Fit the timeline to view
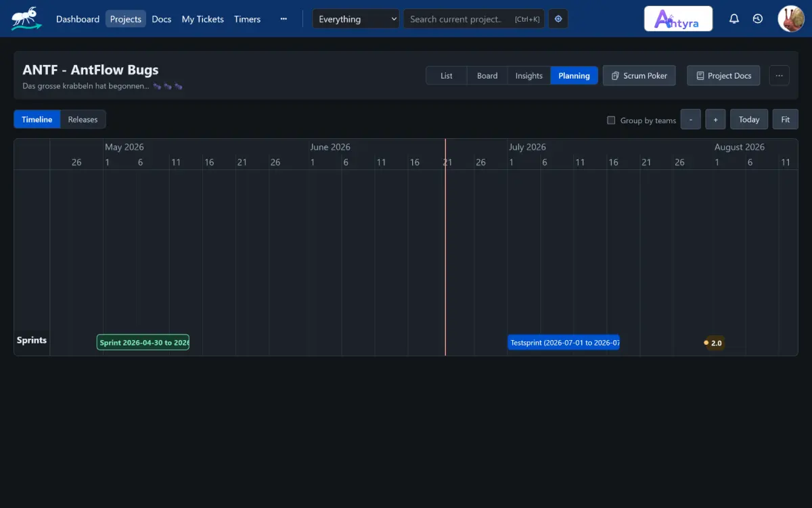The height and width of the screenshot is (508, 812). tap(786, 119)
